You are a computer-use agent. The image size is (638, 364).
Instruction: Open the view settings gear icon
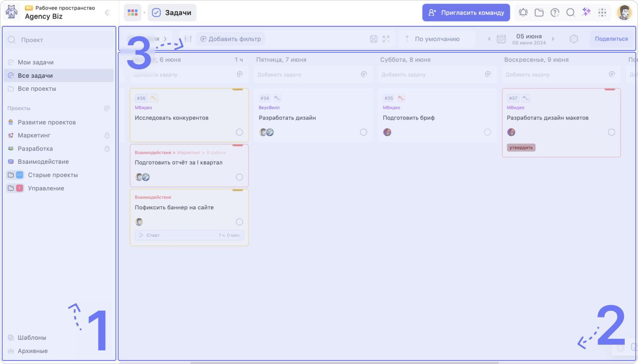pyautogui.click(x=573, y=39)
